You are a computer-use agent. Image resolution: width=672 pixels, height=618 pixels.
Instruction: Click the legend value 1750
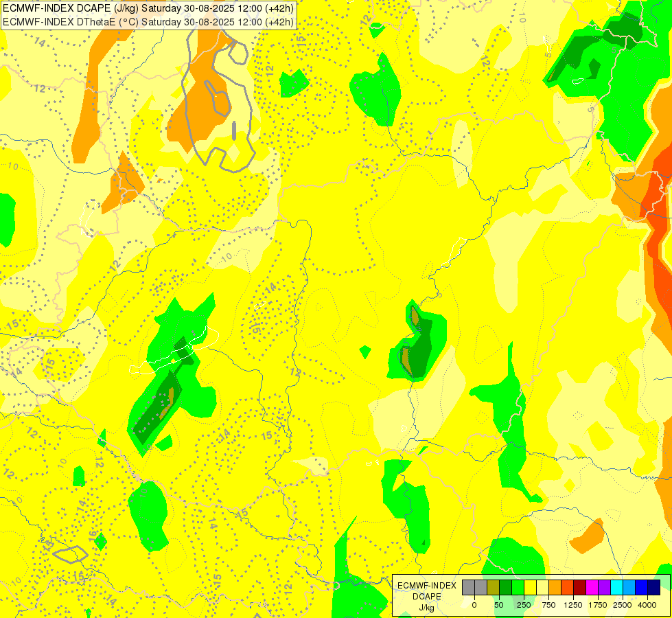[x=598, y=605]
